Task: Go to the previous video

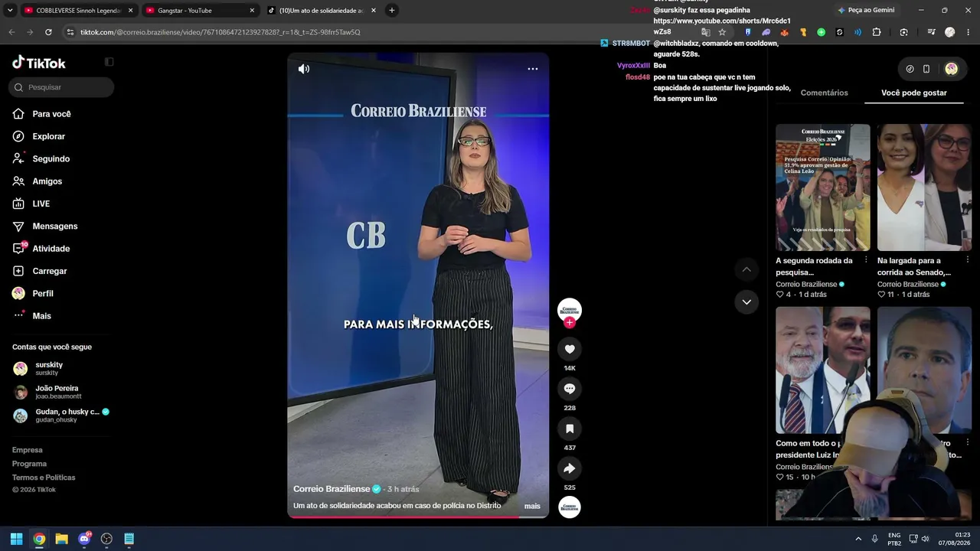Action: tap(746, 269)
